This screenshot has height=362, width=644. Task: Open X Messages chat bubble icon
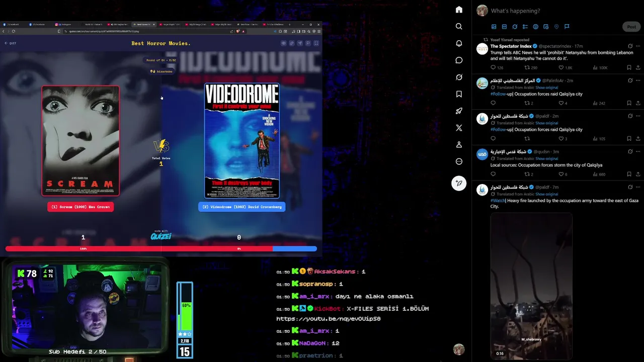click(x=459, y=60)
